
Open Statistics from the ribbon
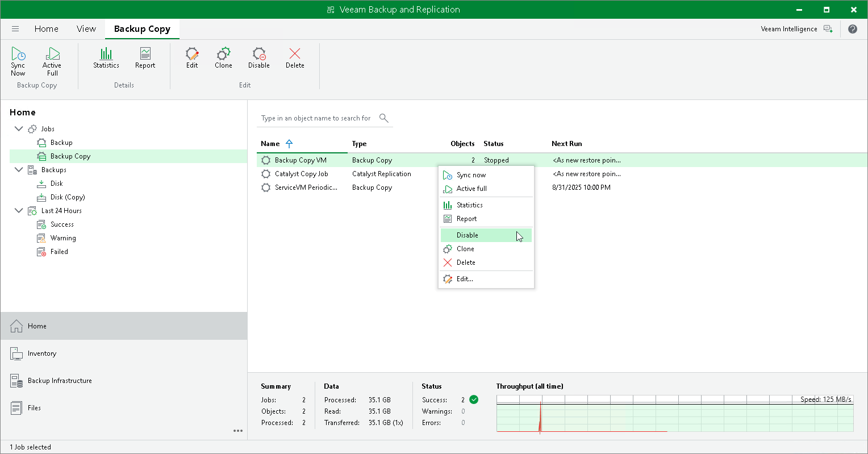(106, 57)
